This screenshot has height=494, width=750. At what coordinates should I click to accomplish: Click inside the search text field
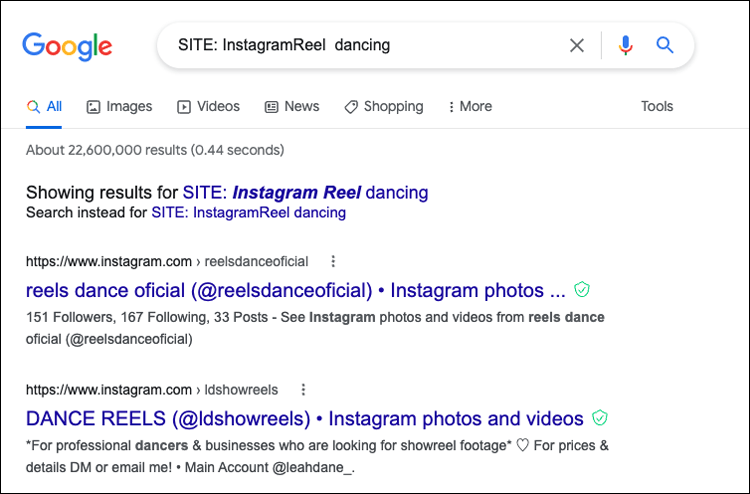(x=360, y=45)
